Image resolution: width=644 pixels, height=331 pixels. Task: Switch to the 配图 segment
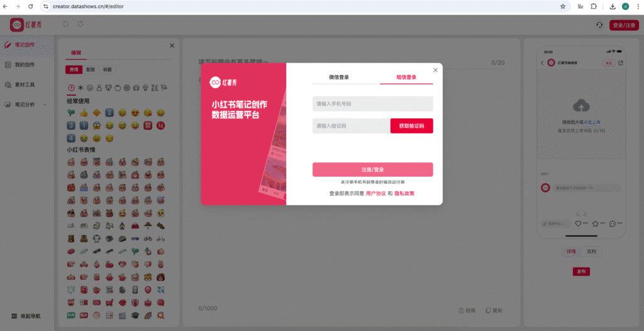coord(91,69)
